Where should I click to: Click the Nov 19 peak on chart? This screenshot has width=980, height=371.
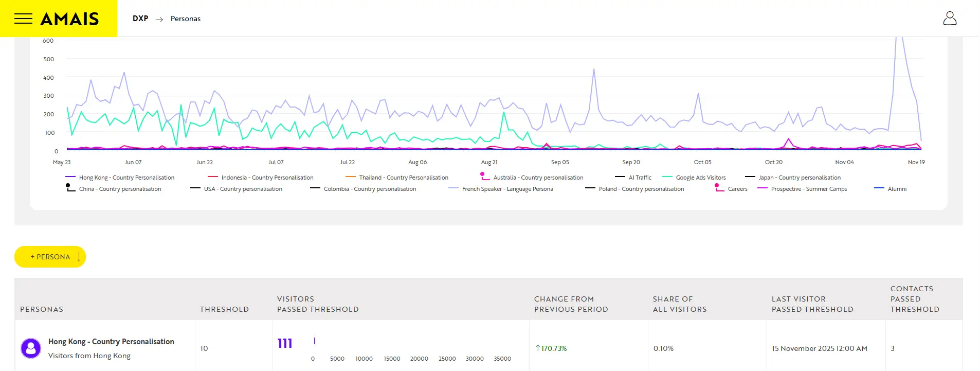[898, 38]
